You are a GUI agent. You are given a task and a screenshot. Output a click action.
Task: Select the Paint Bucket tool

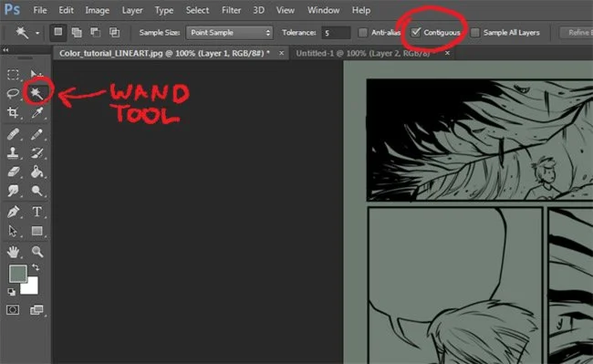pyautogui.click(x=36, y=172)
